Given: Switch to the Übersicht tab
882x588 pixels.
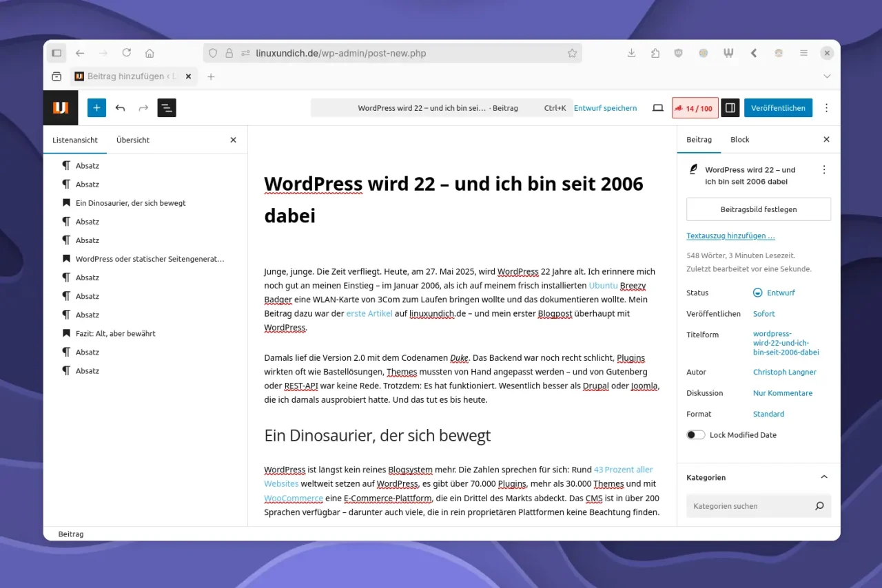Looking at the screenshot, I should click(133, 140).
